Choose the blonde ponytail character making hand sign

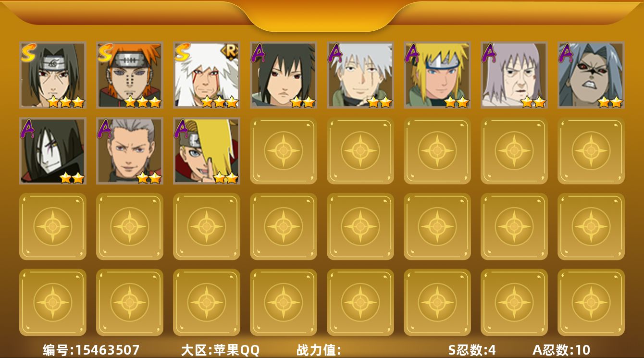tap(207, 151)
